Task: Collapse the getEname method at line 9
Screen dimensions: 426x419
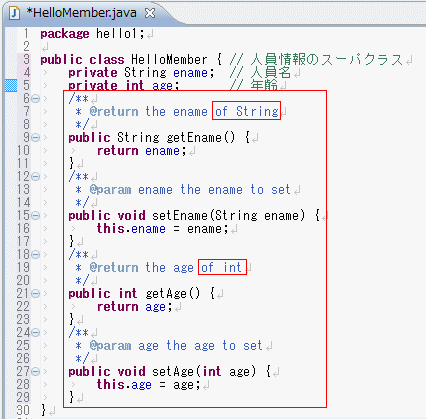Action: point(36,137)
